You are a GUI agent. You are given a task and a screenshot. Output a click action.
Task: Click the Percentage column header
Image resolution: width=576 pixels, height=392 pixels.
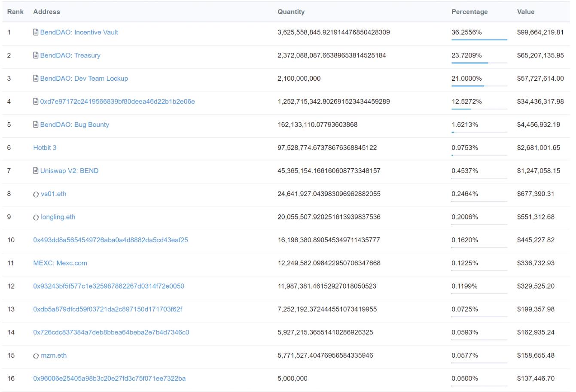tap(469, 12)
